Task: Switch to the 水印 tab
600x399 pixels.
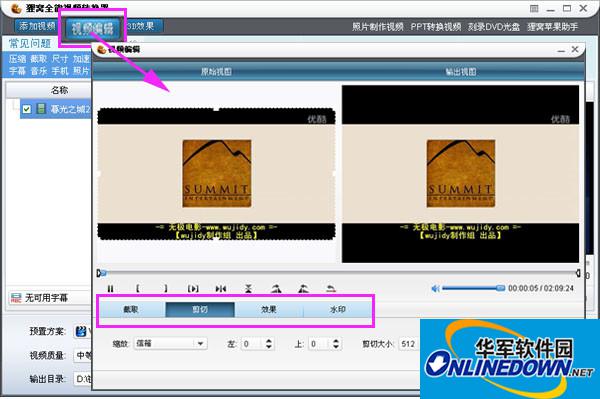Action: click(338, 309)
